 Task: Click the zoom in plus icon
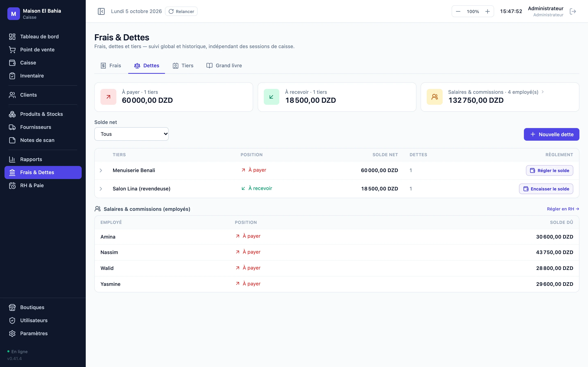click(x=487, y=11)
